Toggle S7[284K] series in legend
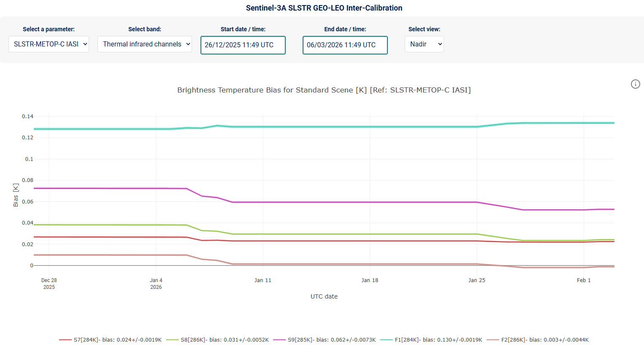 coord(111,340)
